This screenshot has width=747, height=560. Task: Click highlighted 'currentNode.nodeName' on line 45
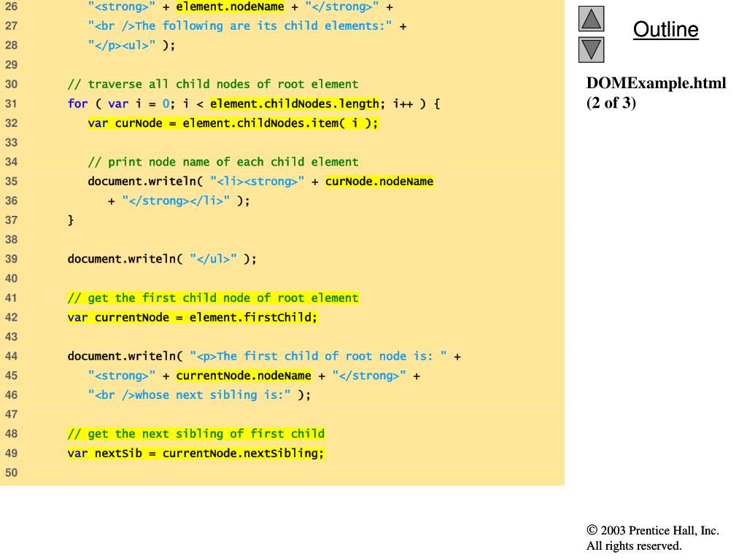click(244, 376)
